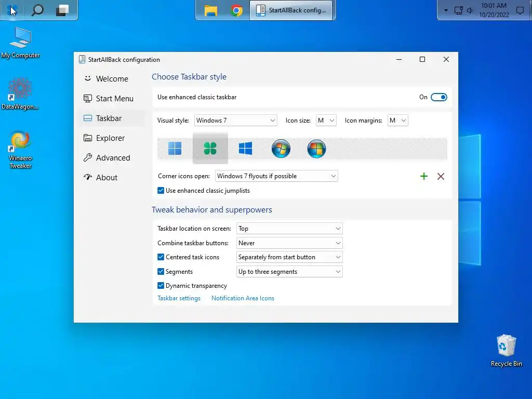This screenshot has width=532, height=399.
Task: Uncheck Use enhanced classic jumplists
Action: tap(161, 191)
